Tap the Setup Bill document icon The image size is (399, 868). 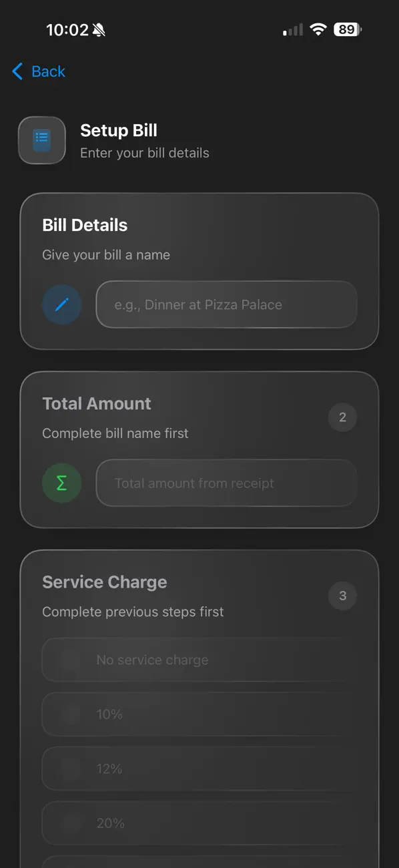pos(41,140)
